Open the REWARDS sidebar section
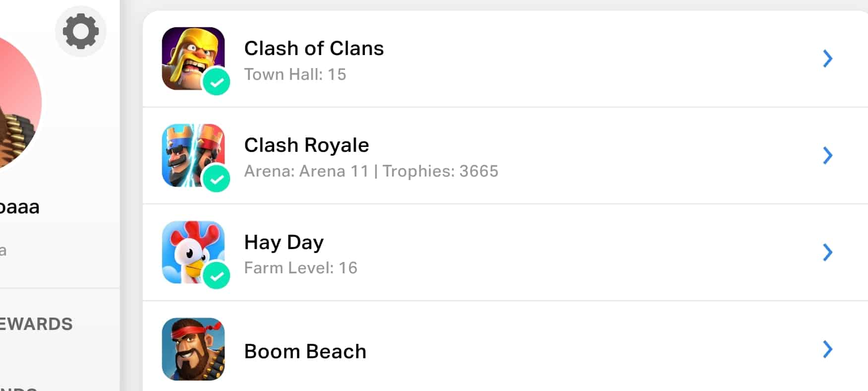 coord(36,324)
